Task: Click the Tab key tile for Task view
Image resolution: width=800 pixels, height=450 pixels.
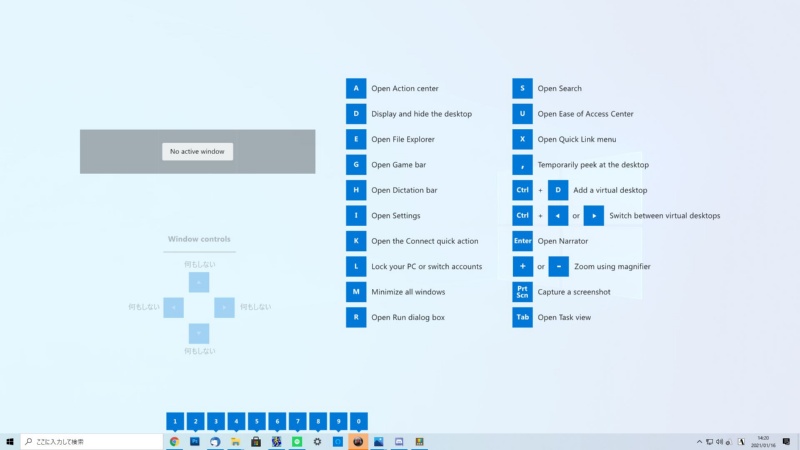Action: [522, 317]
